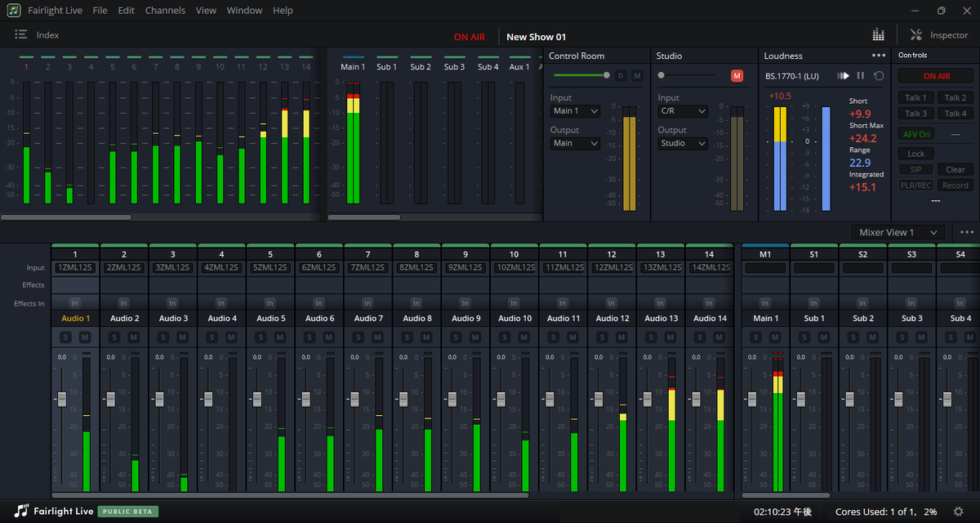Click the M1 bus input field

765,268
